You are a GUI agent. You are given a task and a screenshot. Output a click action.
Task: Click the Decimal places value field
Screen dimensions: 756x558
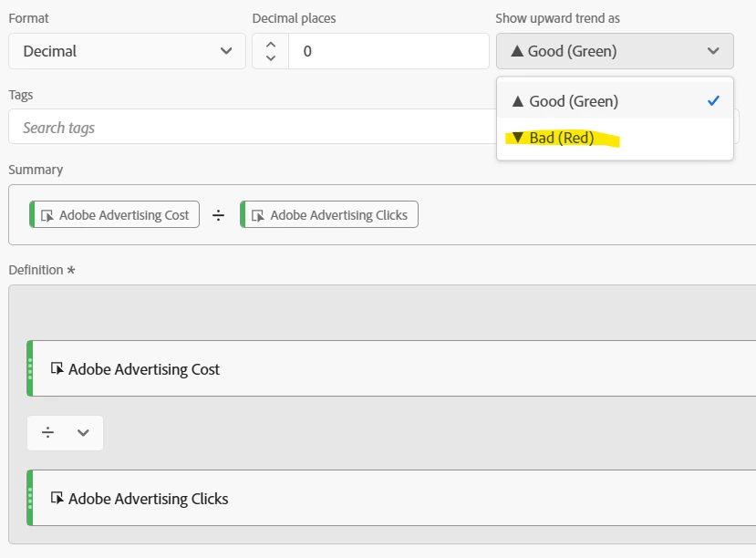pyautogui.click(x=388, y=51)
